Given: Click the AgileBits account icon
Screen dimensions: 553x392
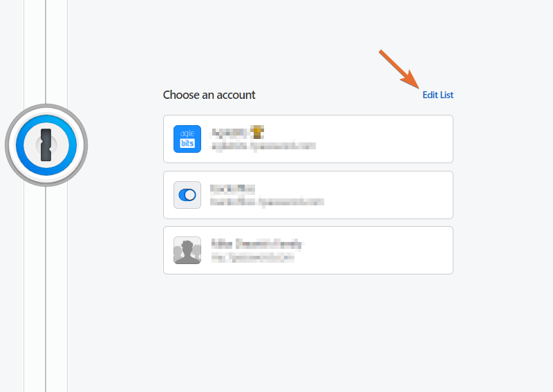Looking at the screenshot, I should (187, 139).
